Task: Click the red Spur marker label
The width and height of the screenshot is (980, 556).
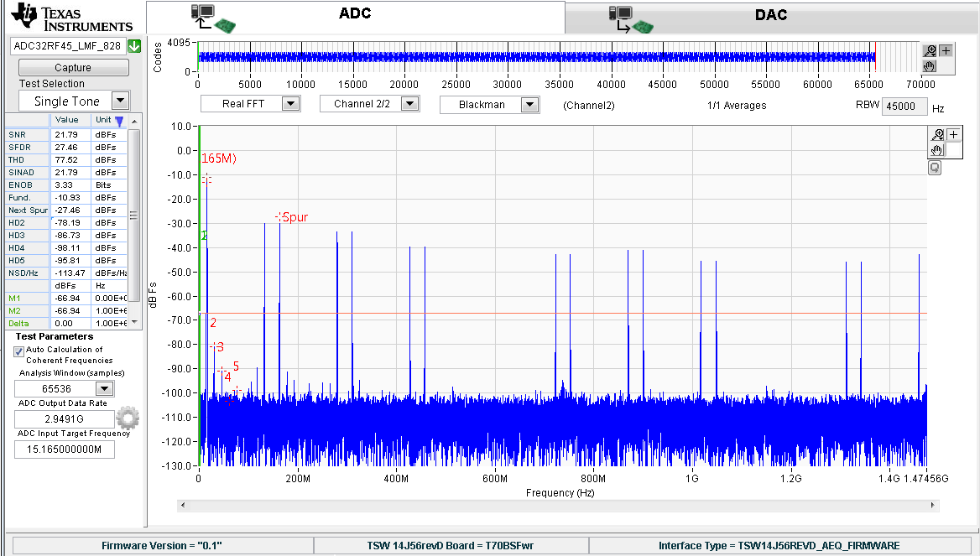Action: (x=295, y=217)
